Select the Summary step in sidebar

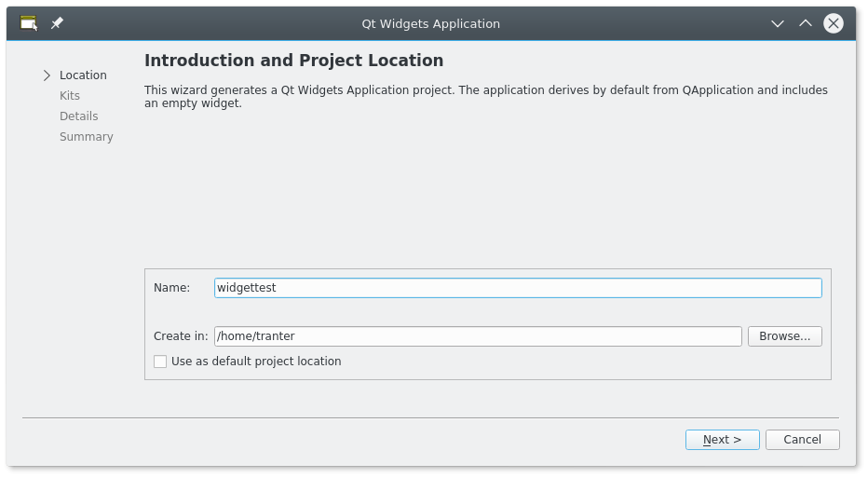pos(86,137)
